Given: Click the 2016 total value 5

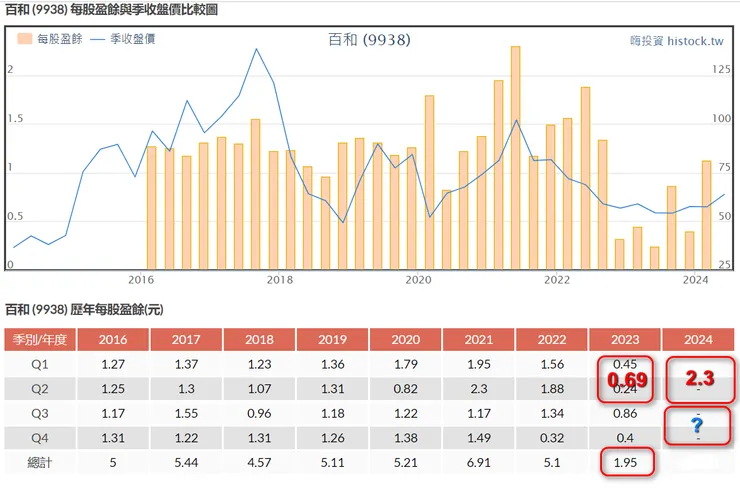Looking at the screenshot, I should [113, 463].
